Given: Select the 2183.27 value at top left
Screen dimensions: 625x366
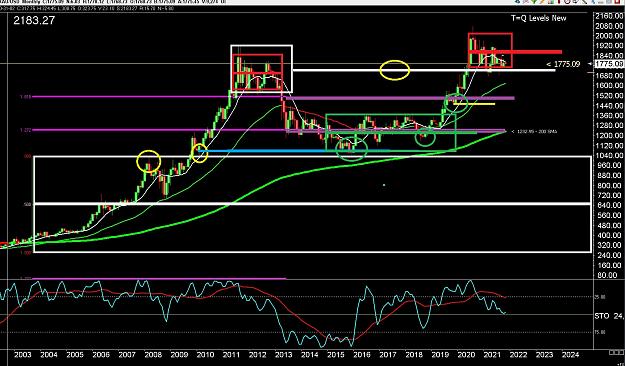Looking at the screenshot, I should pyautogui.click(x=34, y=20).
